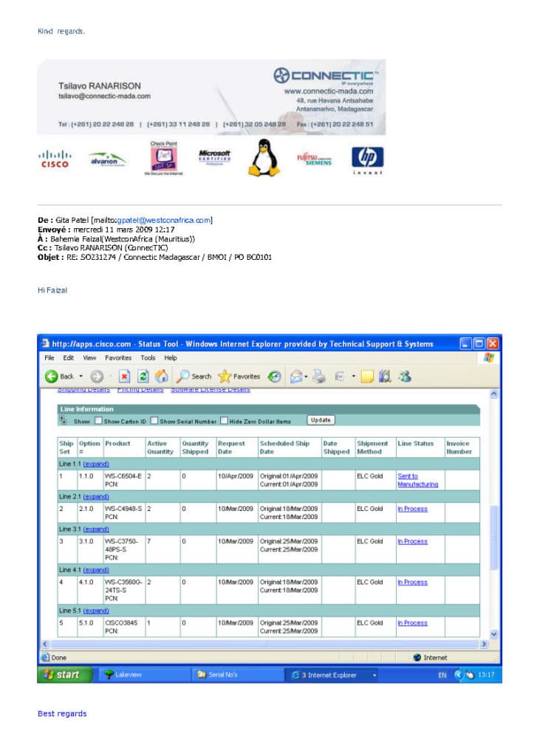This screenshot has height=756, width=534.
Task: Expand Line 2.1 details
Action: pyautogui.click(x=96, y=497)
